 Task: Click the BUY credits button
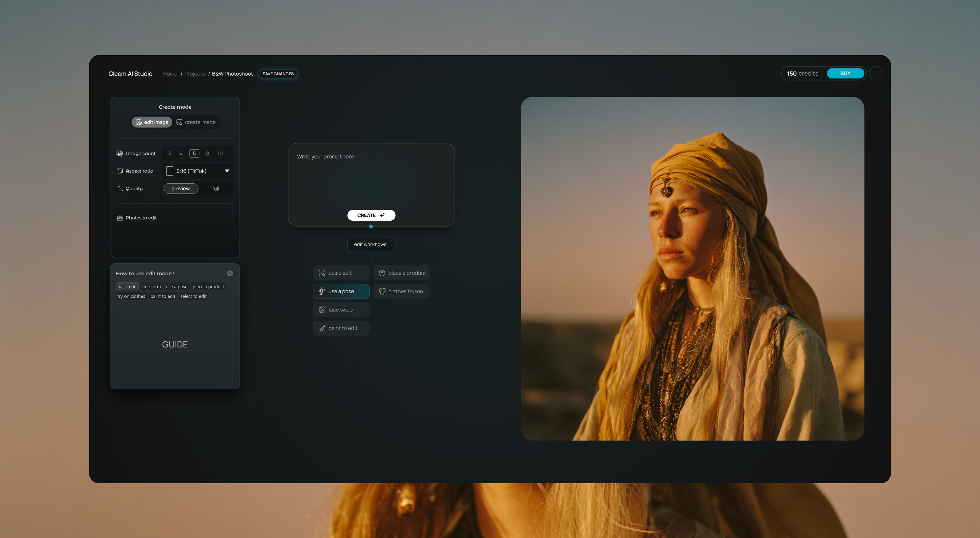[x=845, y=73]
